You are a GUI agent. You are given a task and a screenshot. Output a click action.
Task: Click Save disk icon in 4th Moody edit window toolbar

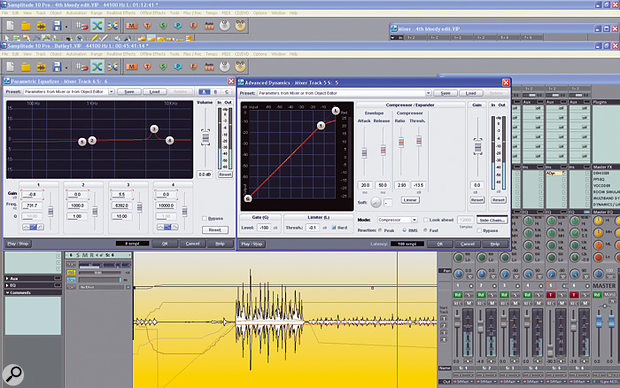pos(57,26)
